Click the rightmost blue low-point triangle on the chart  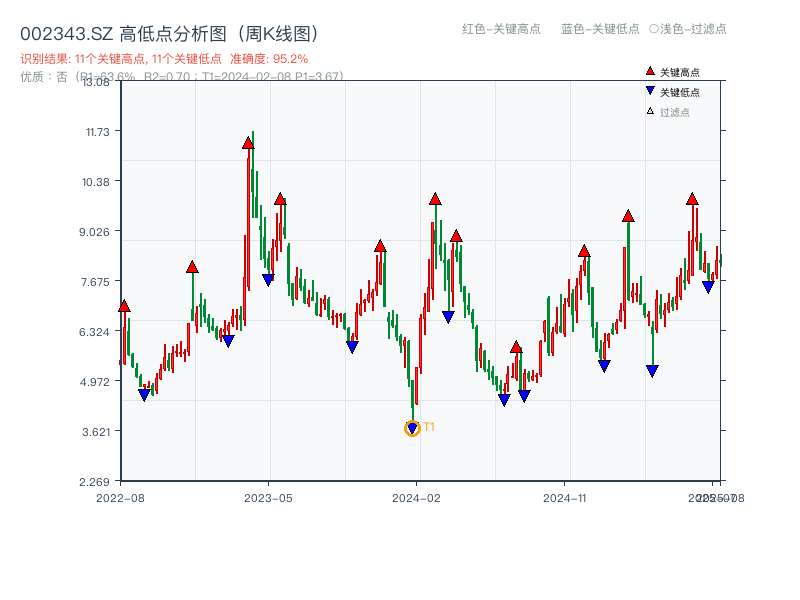pyautogui.click(x=707, y=287)
